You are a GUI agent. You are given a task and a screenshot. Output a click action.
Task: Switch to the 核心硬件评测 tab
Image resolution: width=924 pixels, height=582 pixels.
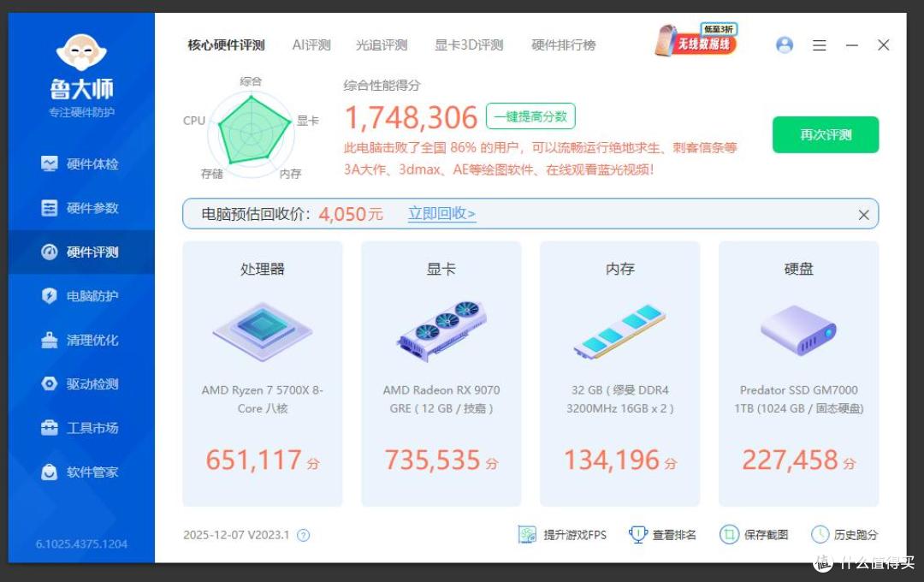(226, 45)
